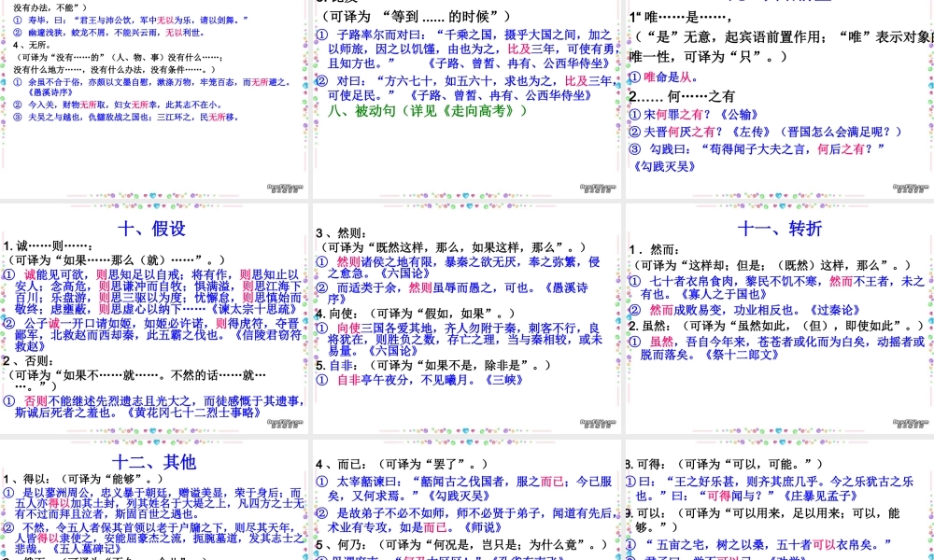The width and height of the screenshot is (934, 560).
Task: Click the line 4、无所。
Action: pyautogui.click(x=32, y=45)
